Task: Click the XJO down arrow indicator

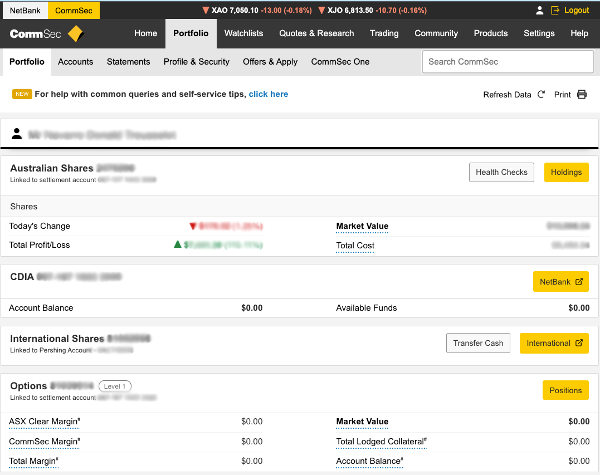Action: pos(322,10)
